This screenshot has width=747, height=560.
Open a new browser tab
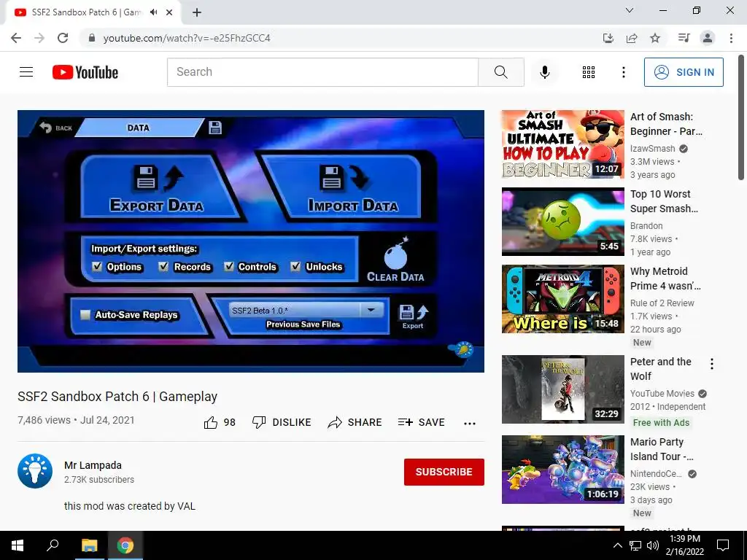[197, 12]
